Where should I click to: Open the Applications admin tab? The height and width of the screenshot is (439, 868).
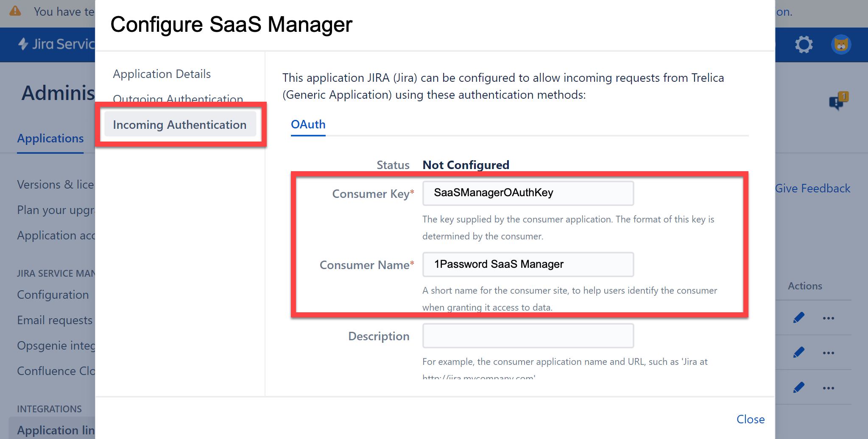[50, 139]
